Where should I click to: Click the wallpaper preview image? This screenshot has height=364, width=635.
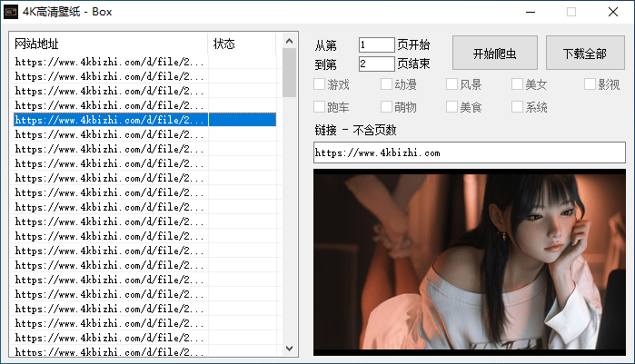point(469,261)
